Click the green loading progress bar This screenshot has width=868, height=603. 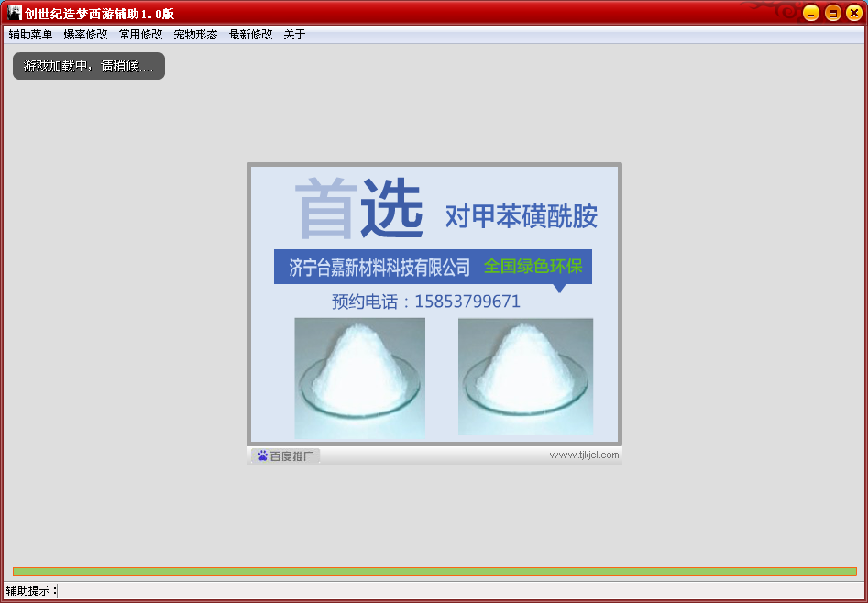click(434, 571)
